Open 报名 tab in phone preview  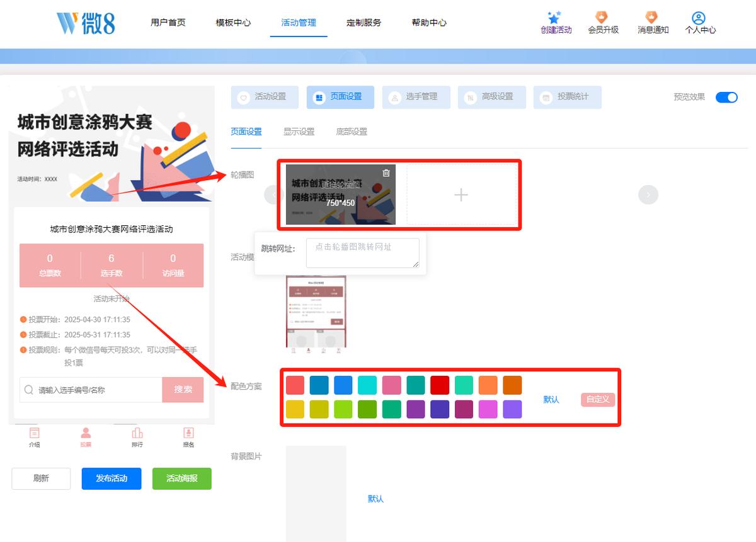pos(188,438)
